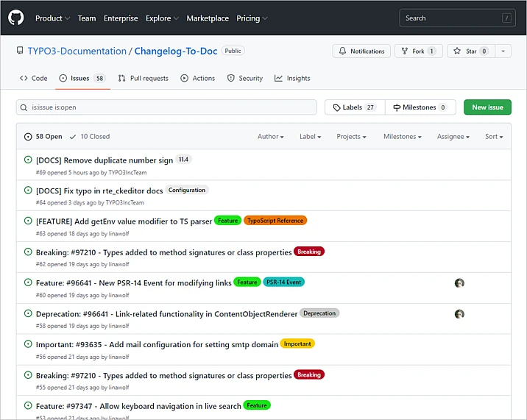Click the Fork button

418,51
